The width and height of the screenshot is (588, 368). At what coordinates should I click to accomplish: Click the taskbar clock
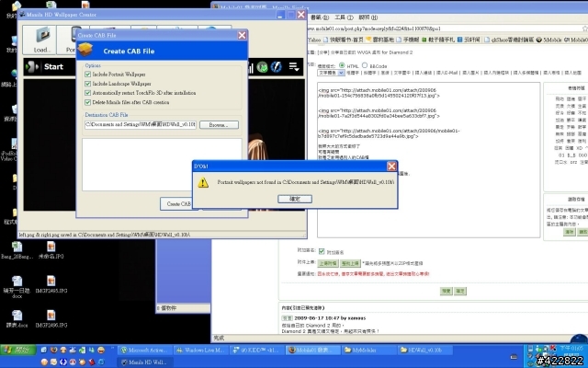click(571, 349)
